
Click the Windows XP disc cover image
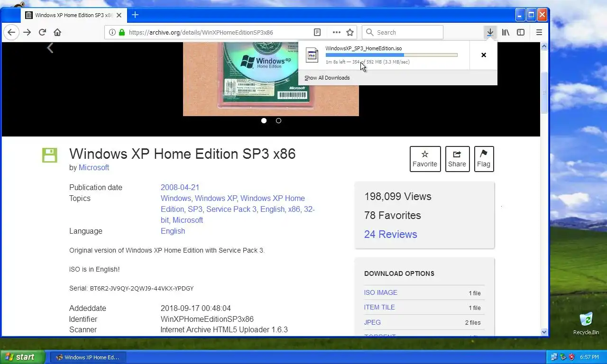[271, 79]
